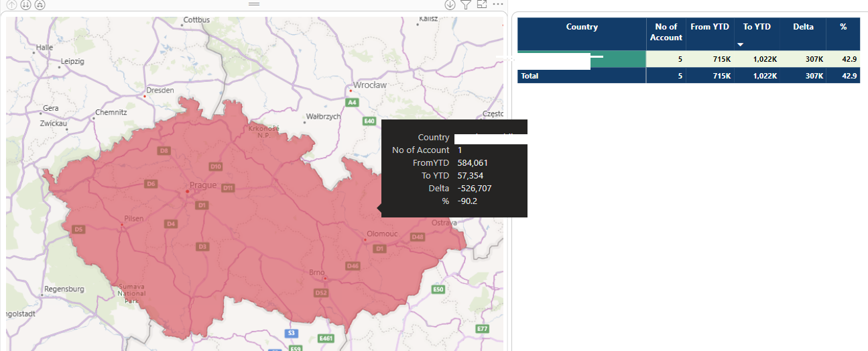Sort by From YTD column header
Screen dimensions: 868x351
tap(709, 27)
